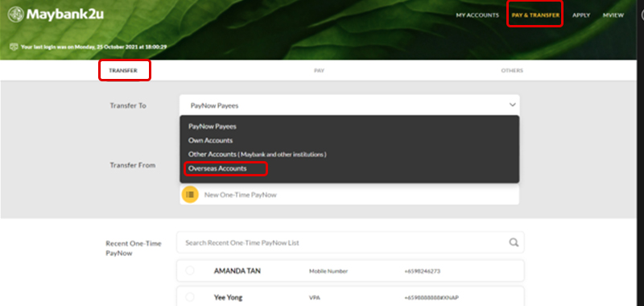Screen dimensions: 644x306
Task: Click the yellow New One-Time PayNow list icon
Action: 190,195
